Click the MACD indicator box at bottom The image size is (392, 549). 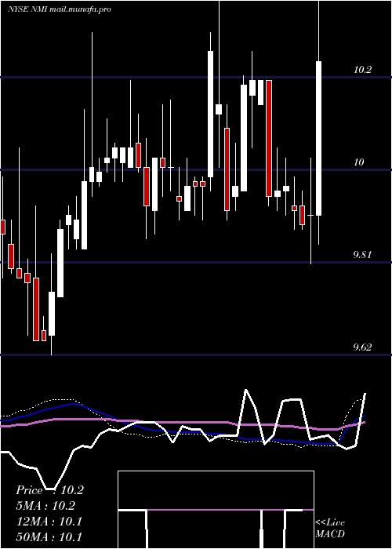pos(216,510)
